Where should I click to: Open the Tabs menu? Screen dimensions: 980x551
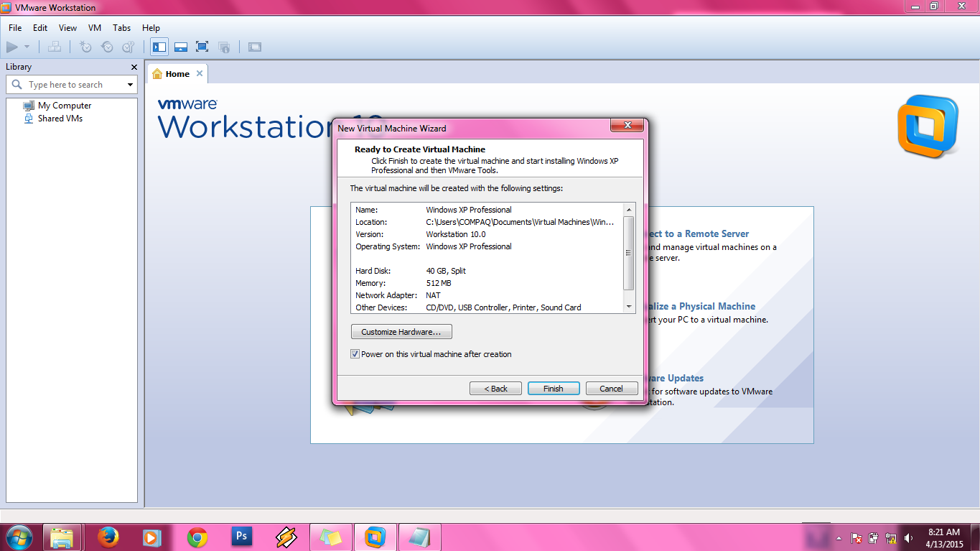[122, 28]
